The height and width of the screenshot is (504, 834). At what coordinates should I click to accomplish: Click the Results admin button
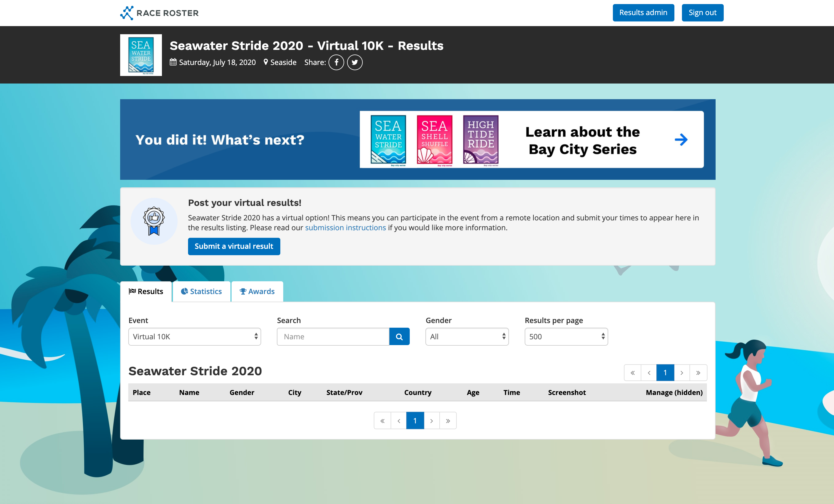[643, 13]
